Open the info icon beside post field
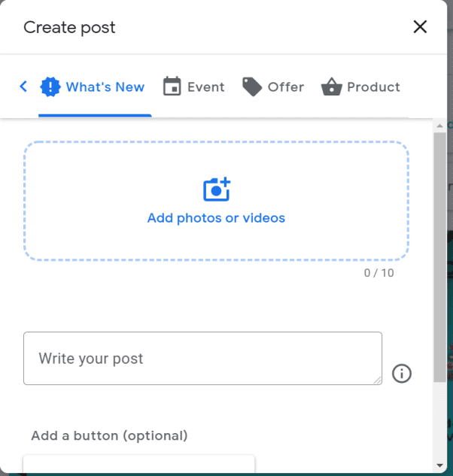 pyautogui.click(x=401, y=374)
